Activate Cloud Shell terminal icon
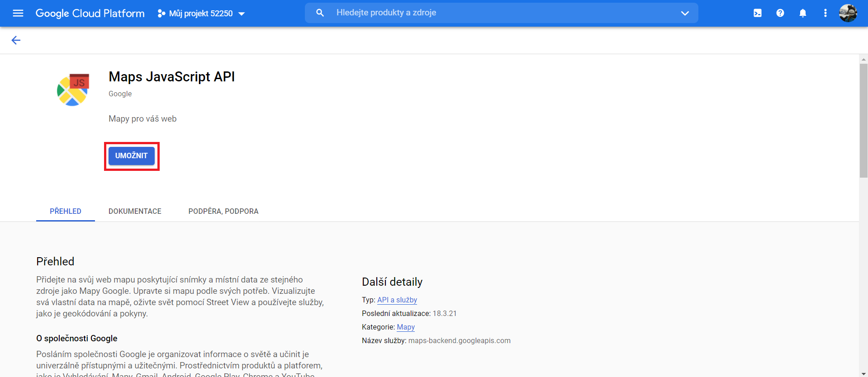Screen dimensions: 868x377 point(757,13)
